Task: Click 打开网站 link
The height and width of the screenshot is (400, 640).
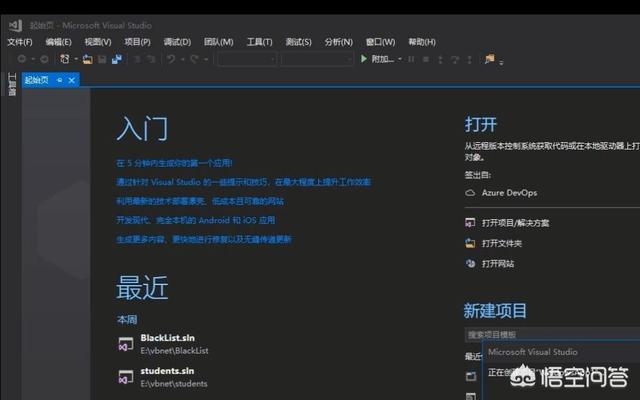Action: pyautogui.click(x=498, y=264)
